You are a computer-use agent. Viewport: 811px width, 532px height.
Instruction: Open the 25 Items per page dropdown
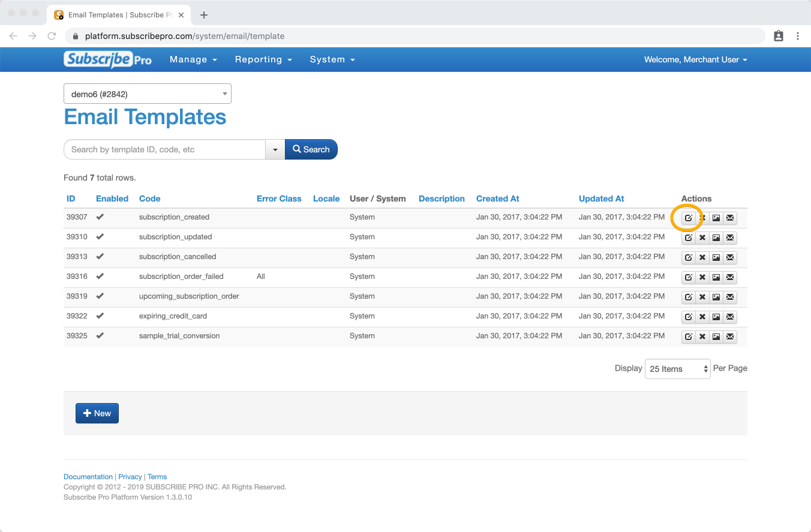point(678,369)
